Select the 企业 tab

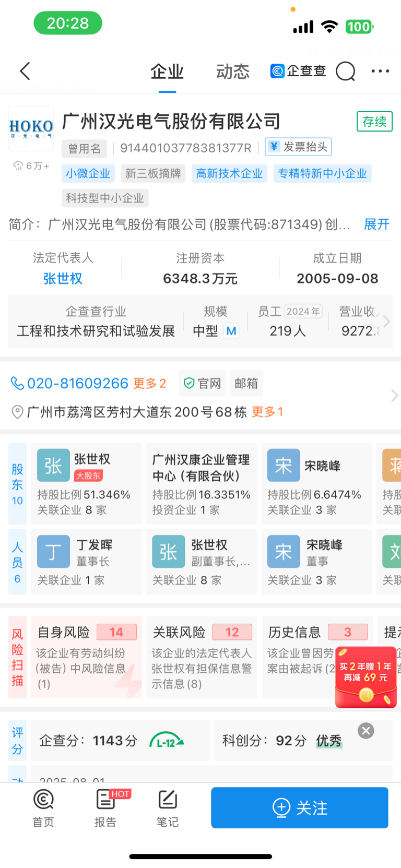pyautogui.click(x=167, y=72)
